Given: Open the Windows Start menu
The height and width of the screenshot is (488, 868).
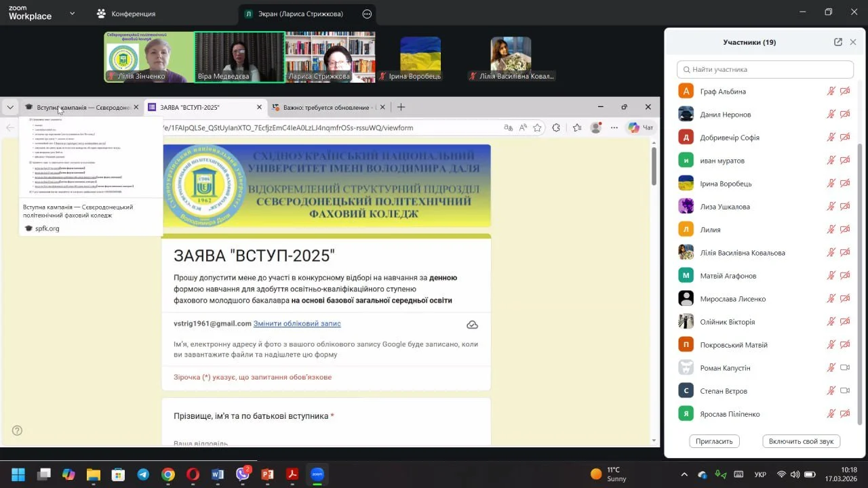Looking at the screenshot, I should (x=18, y=474).
